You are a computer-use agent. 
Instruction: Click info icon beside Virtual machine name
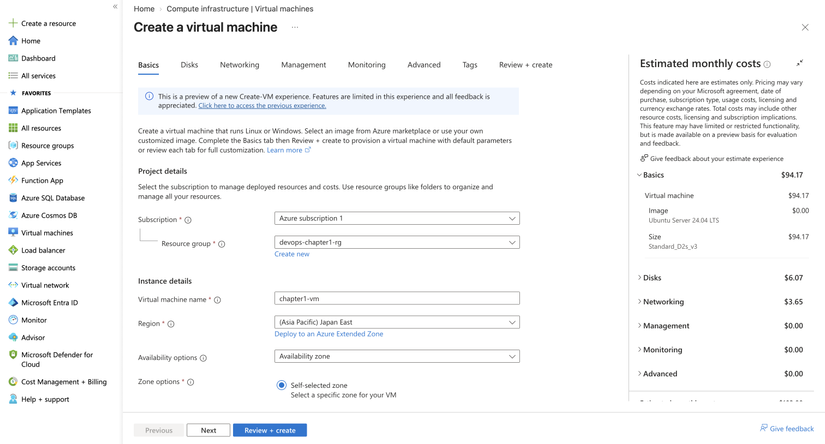(217, 300)
